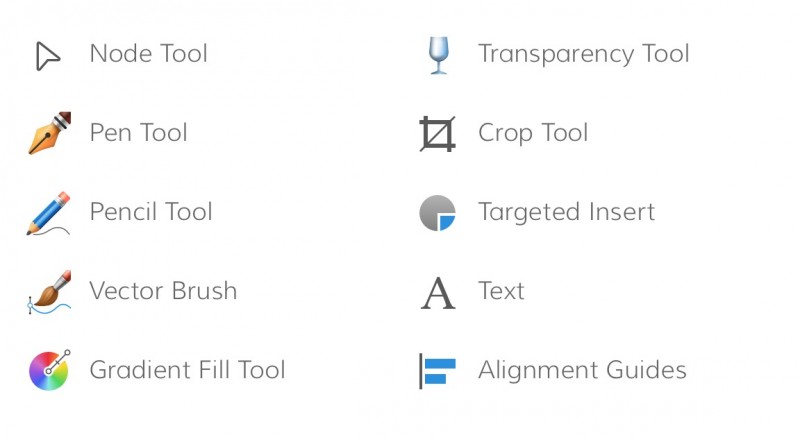Screen dimensions: 800x440
Task: Choose the Targeted Insert circle icon
Action: point(437,213)
